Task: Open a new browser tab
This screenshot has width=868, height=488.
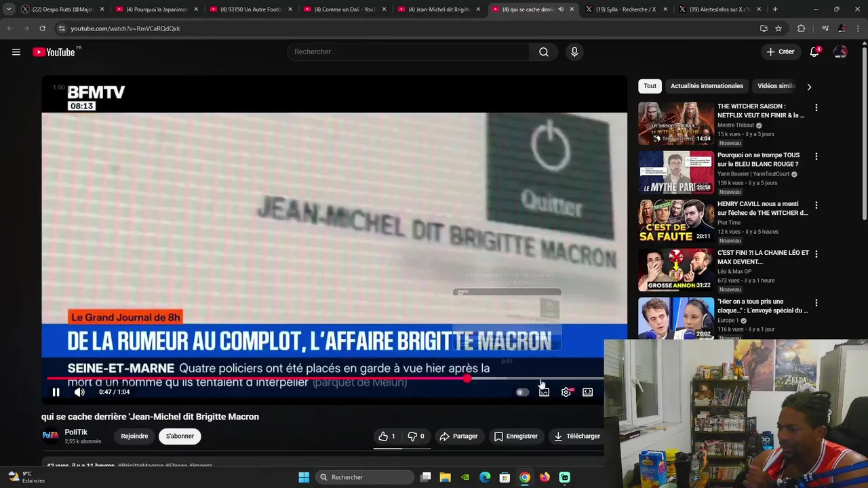Action: tap(775, 9)
